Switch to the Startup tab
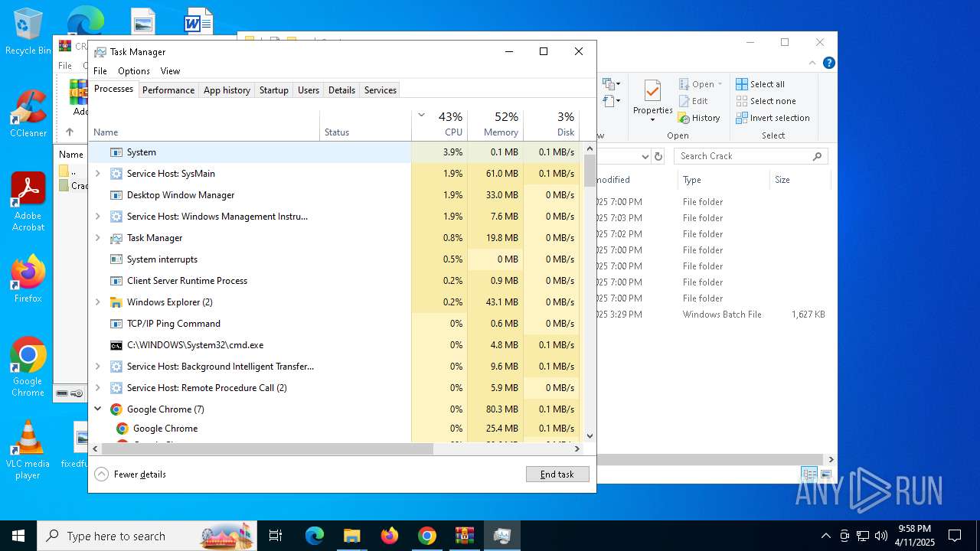The image size is (980, 551). (274, 90)
